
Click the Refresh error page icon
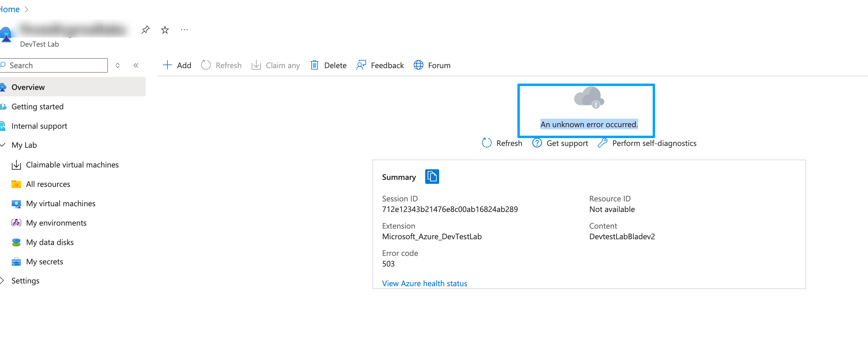click(486, 144)
